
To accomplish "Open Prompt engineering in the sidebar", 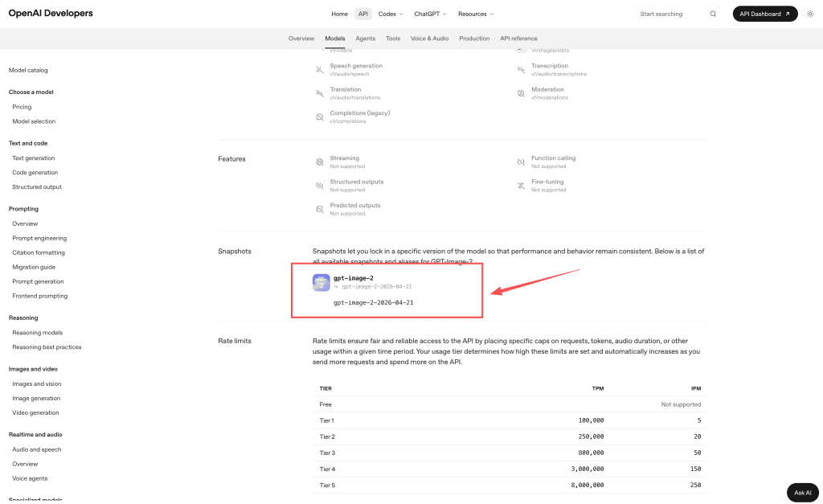I will 39,239.
